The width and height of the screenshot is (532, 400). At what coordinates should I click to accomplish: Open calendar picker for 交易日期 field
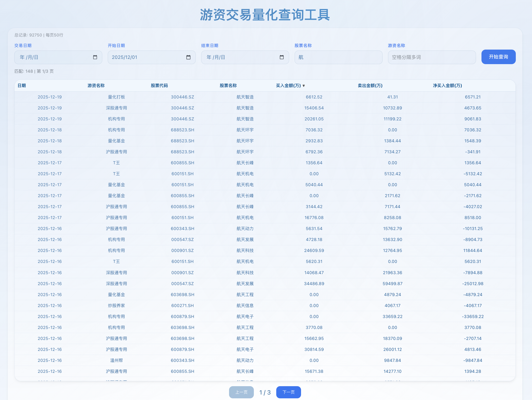point(95,57)
